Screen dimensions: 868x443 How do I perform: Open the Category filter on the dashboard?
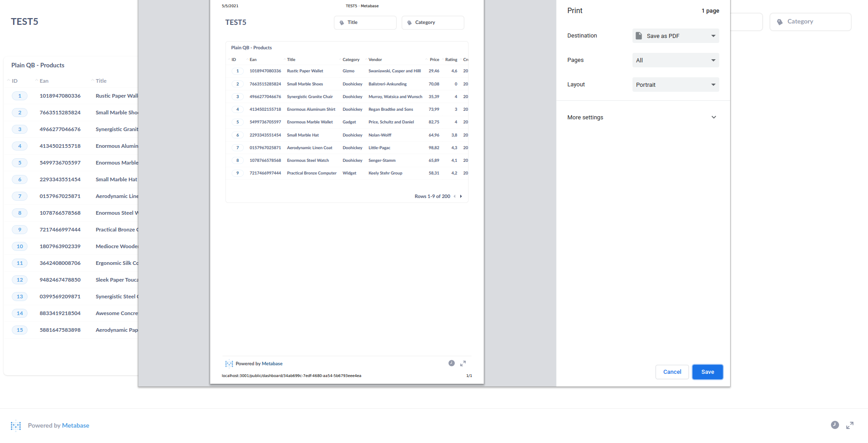[x=810, y=21]
